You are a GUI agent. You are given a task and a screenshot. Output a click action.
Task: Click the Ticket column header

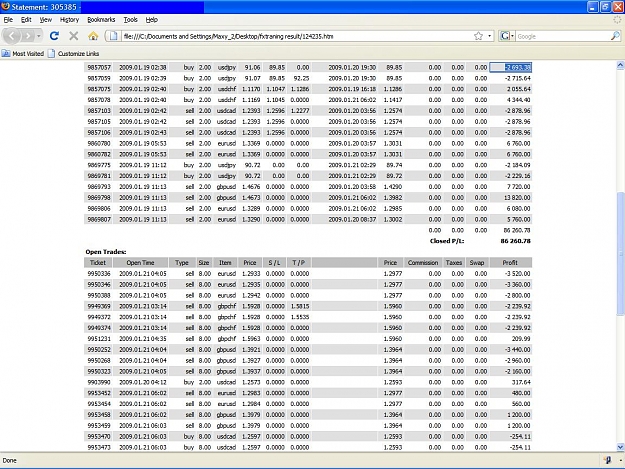pyautogui.click(x=98, y=263)
